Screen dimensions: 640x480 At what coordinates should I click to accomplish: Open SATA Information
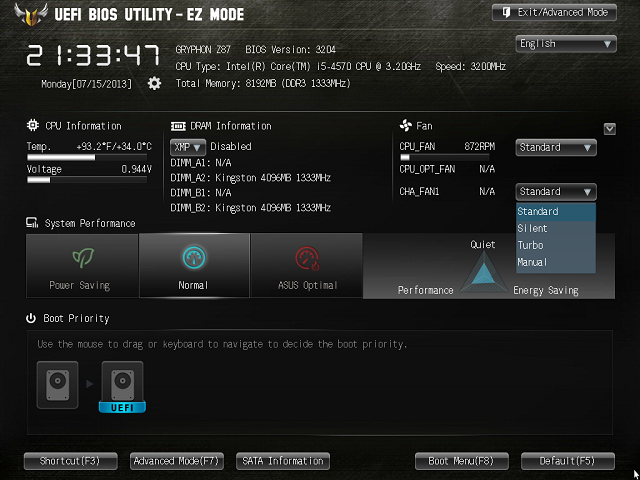click(283, 461)
